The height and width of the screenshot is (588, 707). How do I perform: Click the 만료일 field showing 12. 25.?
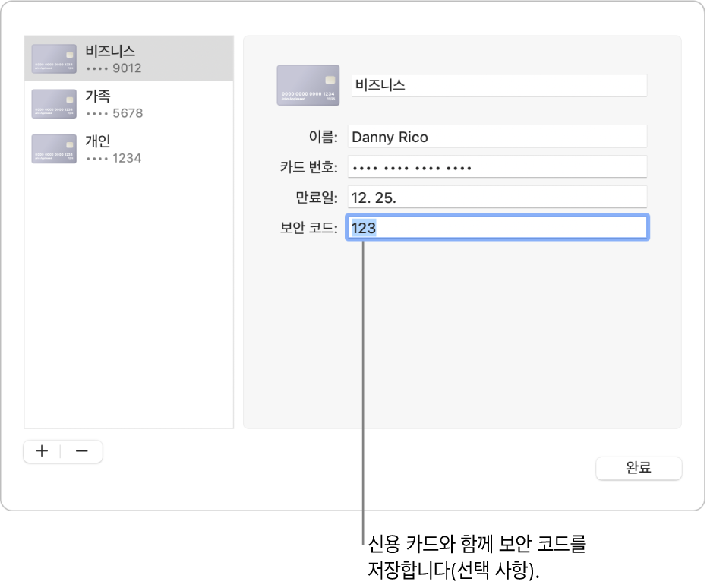tap(497, 198)
